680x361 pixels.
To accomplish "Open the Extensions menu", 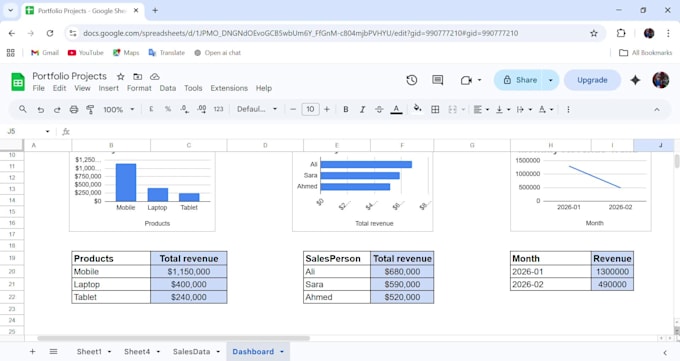I will [229, 88].
